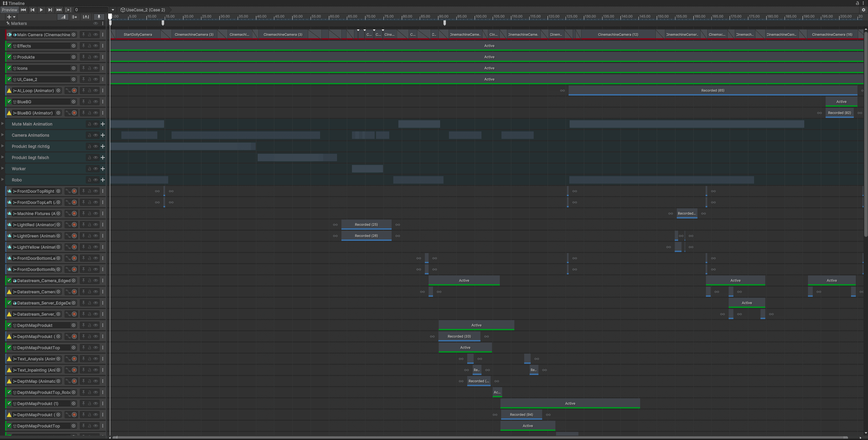Select the StartDollyCamera clip
This screenshot has width=868, height=440.
(138, 35)
